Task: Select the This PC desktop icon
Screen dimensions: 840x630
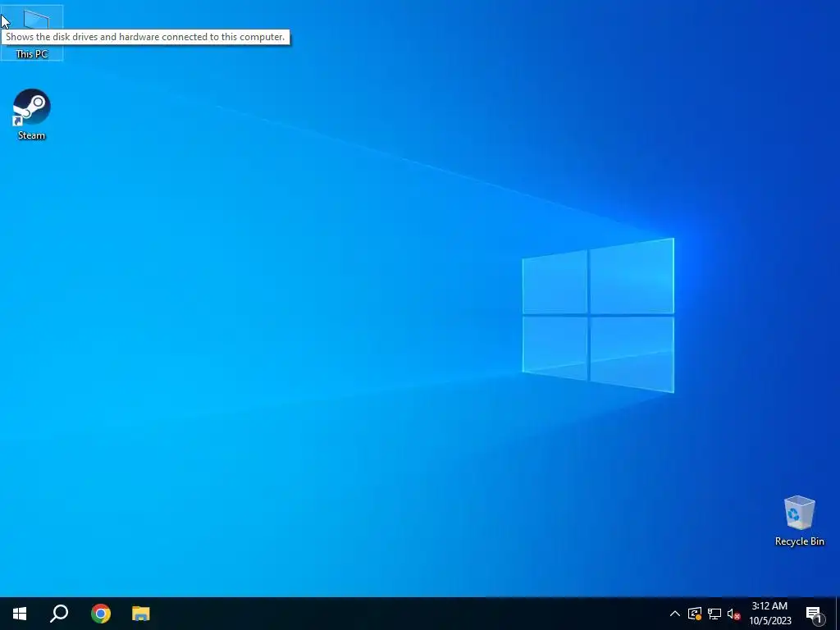Action: tap(32, 33)
